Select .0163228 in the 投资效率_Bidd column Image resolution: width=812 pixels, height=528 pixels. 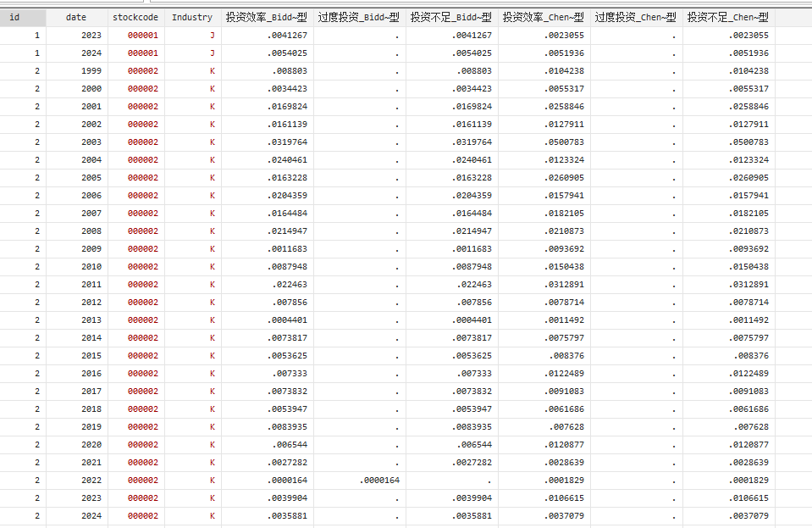click(x=268, y=178)
